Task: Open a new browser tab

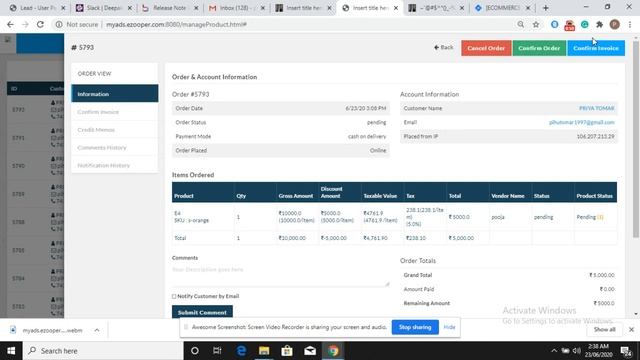Action: (x=546, y=8)
